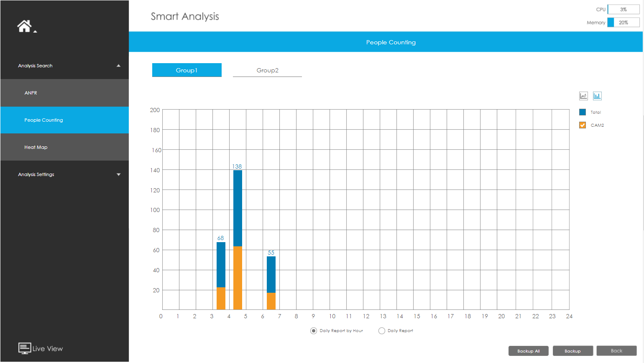Viewport: 644px width, 363px height.
Task: Click the People Counting header title
Action: tap(391, 42)
